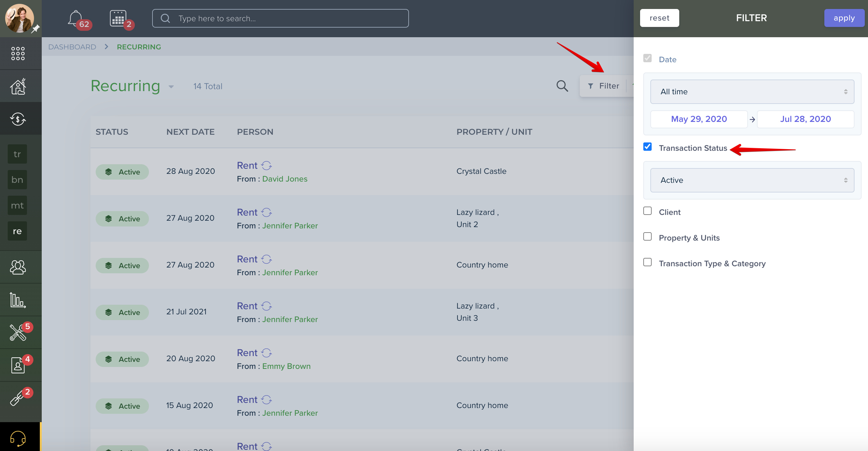Viewport: 868px width, 451px height.
Task: Click the apply filter button
Action: (844, 18)
